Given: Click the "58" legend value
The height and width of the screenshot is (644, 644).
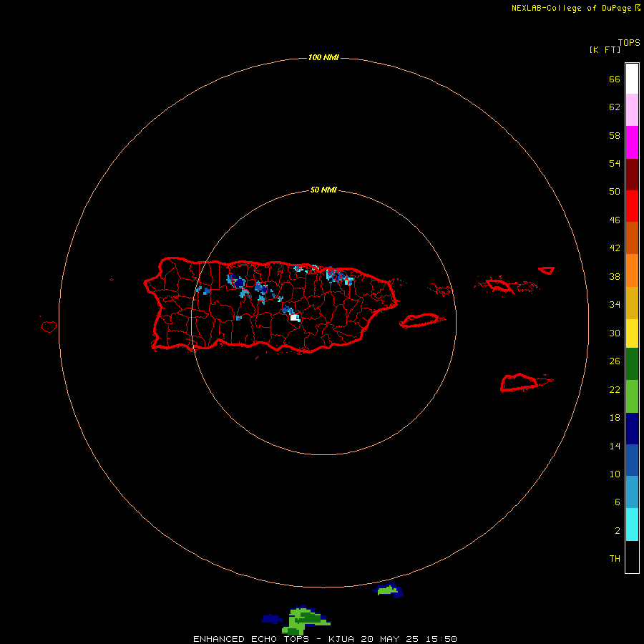Looking at the screenshot, I should tap(615, 135).
